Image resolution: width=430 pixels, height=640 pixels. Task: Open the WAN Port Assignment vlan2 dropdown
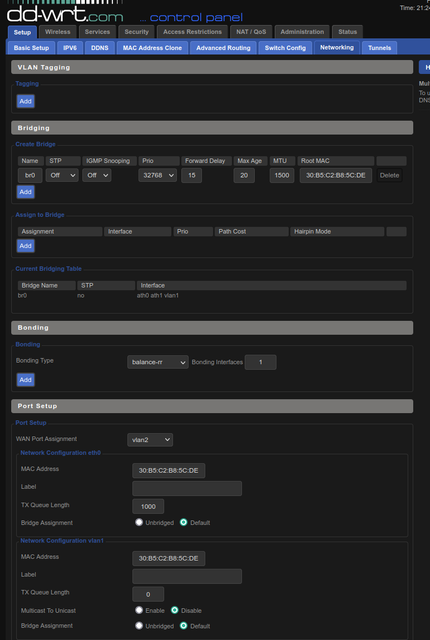coord(150,440)
